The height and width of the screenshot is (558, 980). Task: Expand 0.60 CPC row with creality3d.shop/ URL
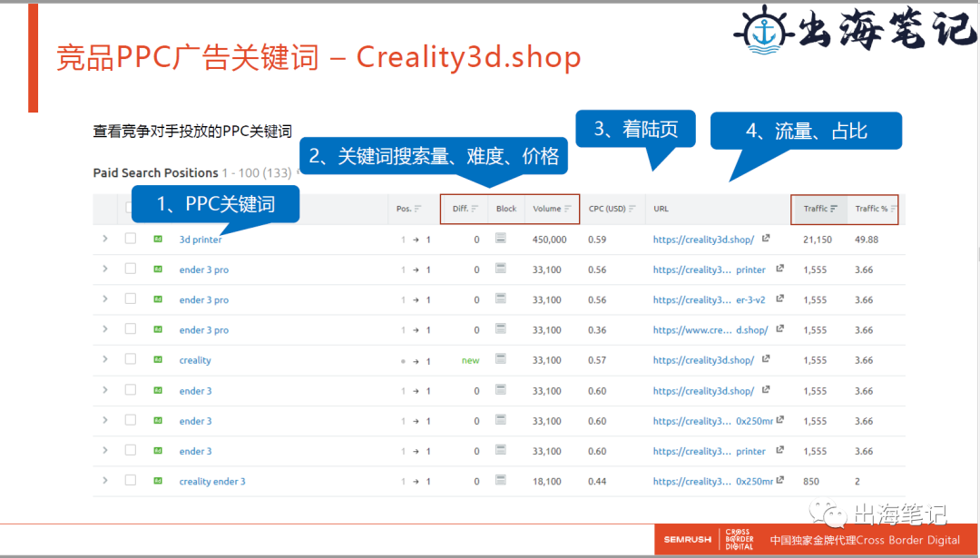coord(105,390)
